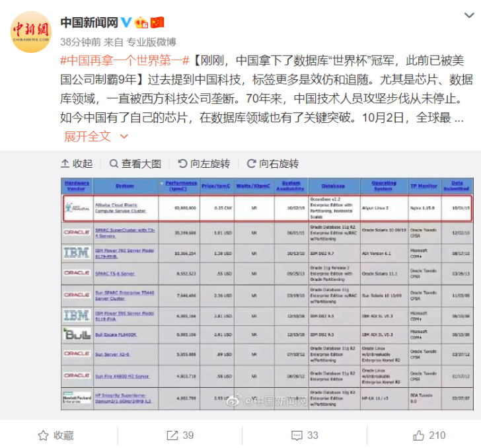Click the crown membership badge icon
481x448 pixels.
(141, 22)
